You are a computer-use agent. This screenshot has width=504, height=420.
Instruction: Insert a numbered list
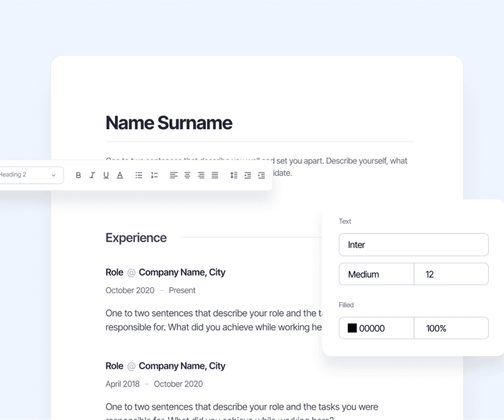pos(154,175)
